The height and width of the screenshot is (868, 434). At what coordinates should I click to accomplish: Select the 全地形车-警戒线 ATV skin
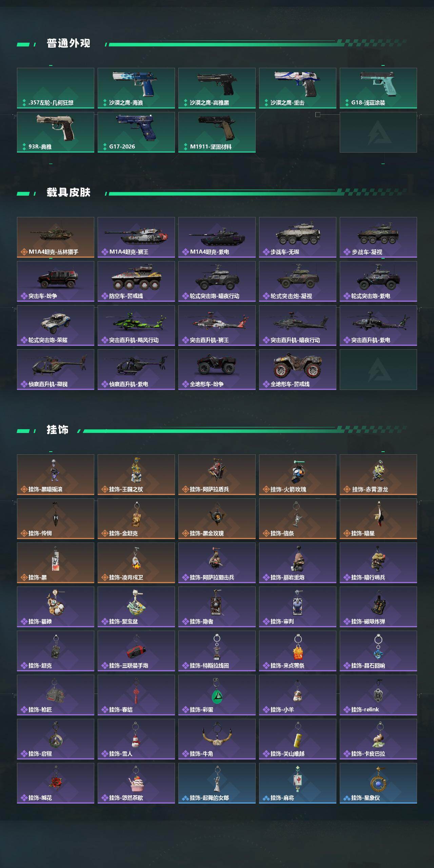pos(298,370)
